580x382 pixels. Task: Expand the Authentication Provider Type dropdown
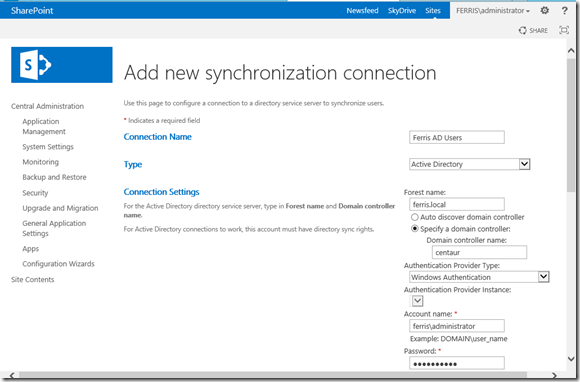[x=479, y=277]
